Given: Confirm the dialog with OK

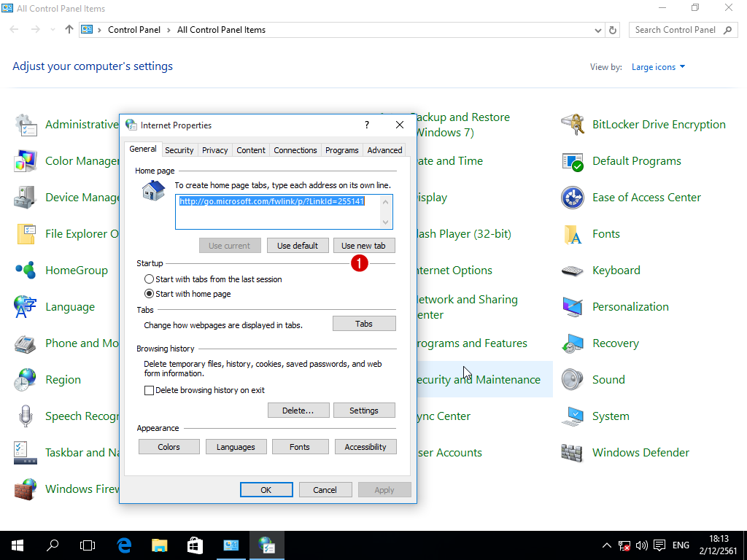Looking at the screenshot, I should click(266, 490).
